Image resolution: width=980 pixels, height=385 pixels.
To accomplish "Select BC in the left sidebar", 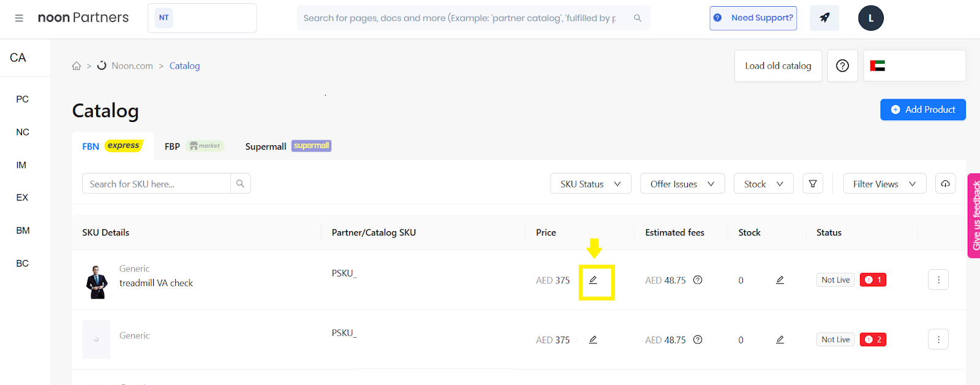I will pos(23,263).
